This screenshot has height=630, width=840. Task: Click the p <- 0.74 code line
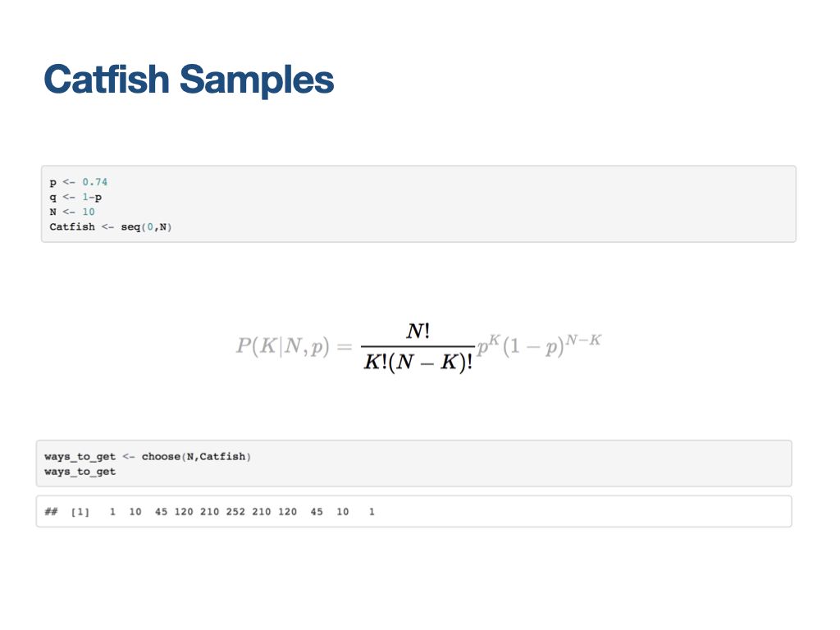[78, 182]
